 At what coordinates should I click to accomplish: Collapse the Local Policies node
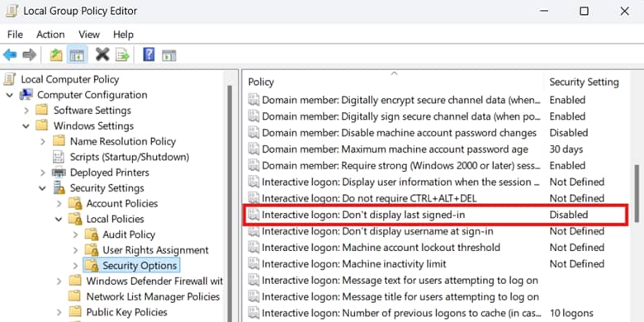tap(59, 220)
